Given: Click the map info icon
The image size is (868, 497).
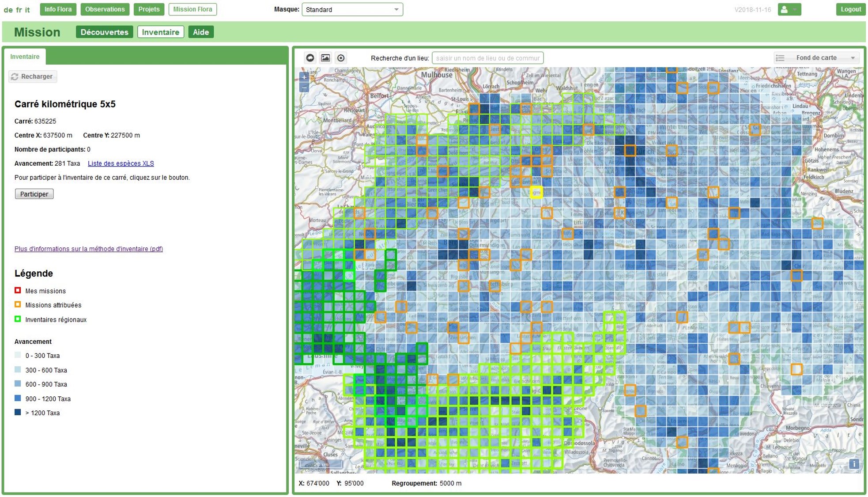Looking at the screenshot, I should point(854,464).
